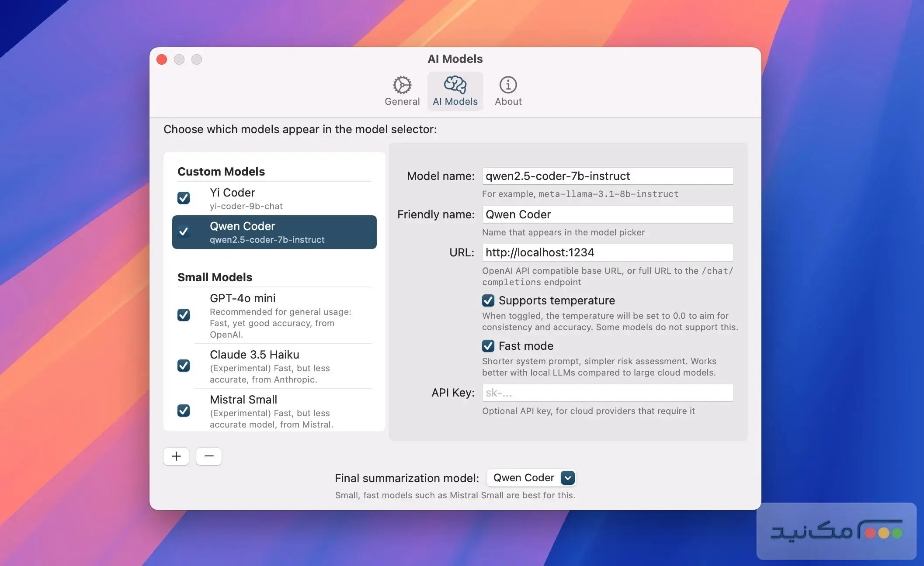
Task: Uncheck the Yi Coder model checkbox
Action: click(x=184, y=198)
